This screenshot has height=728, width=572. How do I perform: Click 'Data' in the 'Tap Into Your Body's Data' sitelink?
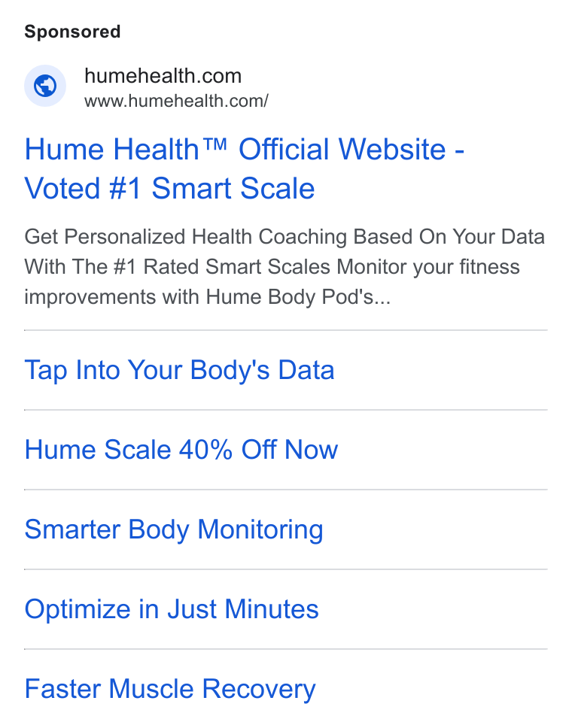pos(306,370)
